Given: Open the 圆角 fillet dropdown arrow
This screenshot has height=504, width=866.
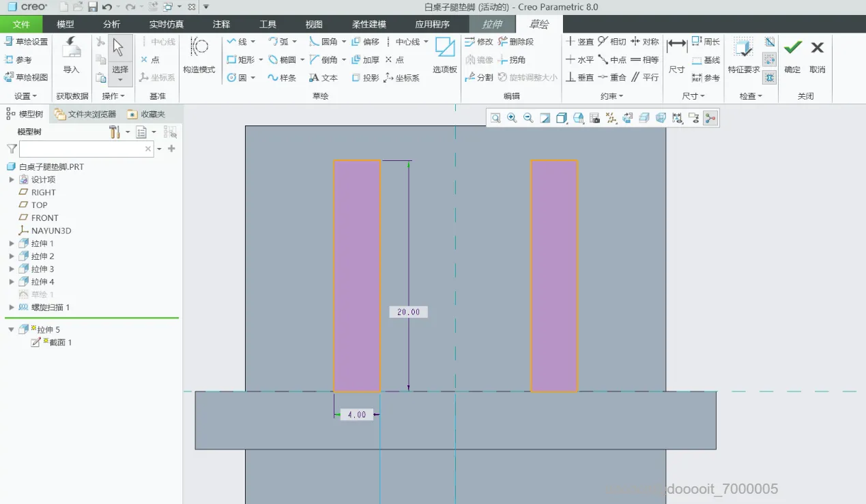Looking at the screenshot, I should pyautogui.click(x=344, y=42).
